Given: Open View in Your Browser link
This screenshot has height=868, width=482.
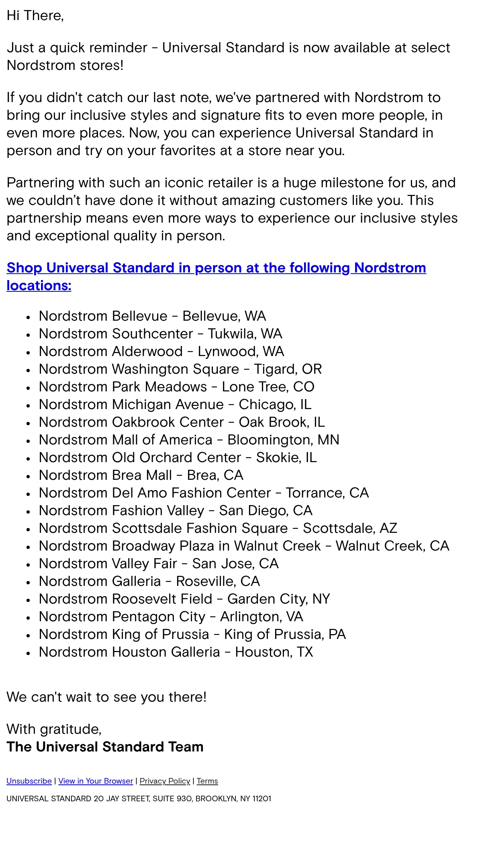Looking at the screenshot, I should [x=96, y=781].
